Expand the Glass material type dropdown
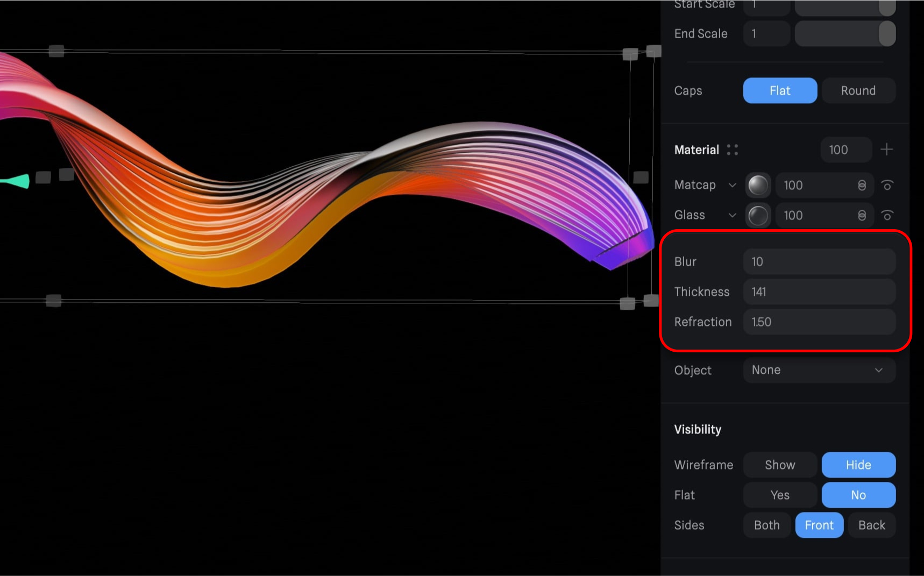 (x=733, y=215)
